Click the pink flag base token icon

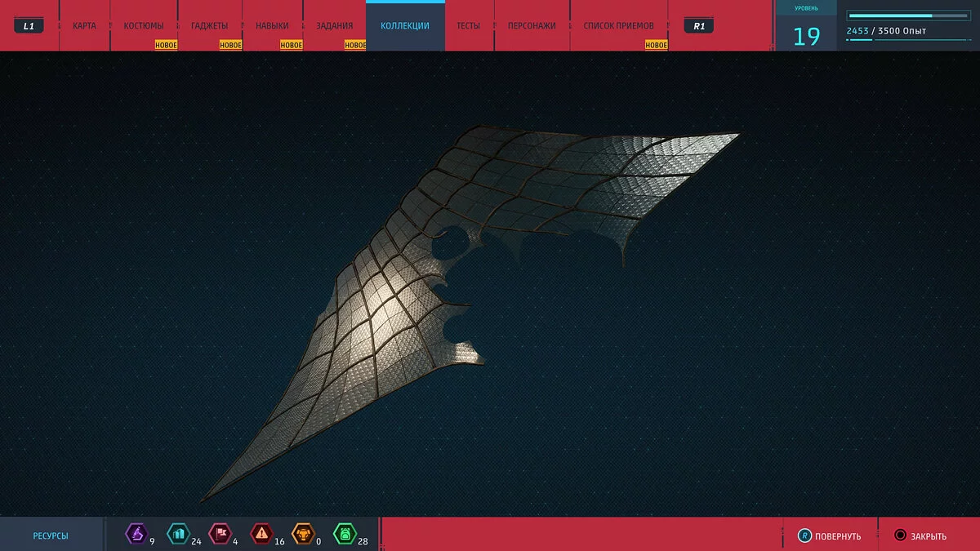pyautogui.click(x=220, y=534)
